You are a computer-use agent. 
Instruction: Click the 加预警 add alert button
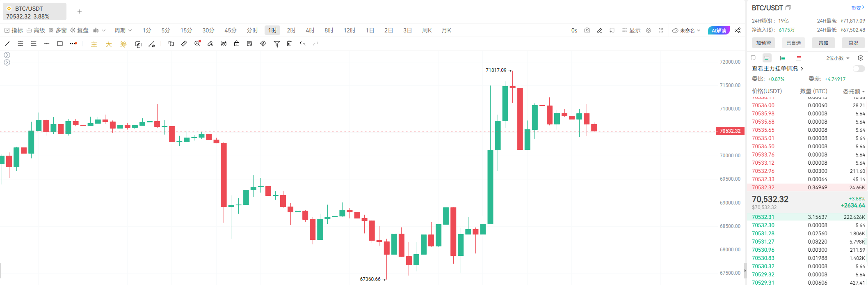coord(763,43)
